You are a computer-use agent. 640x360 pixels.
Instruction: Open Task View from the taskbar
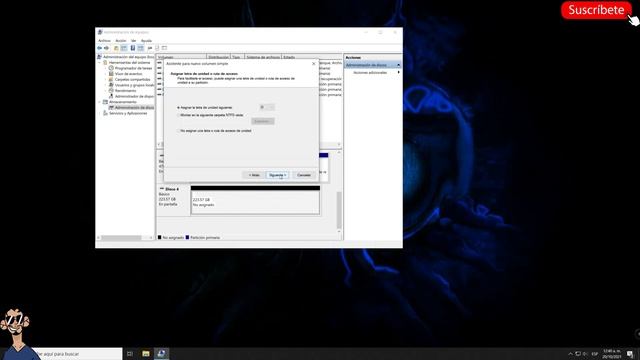[130, 354]
